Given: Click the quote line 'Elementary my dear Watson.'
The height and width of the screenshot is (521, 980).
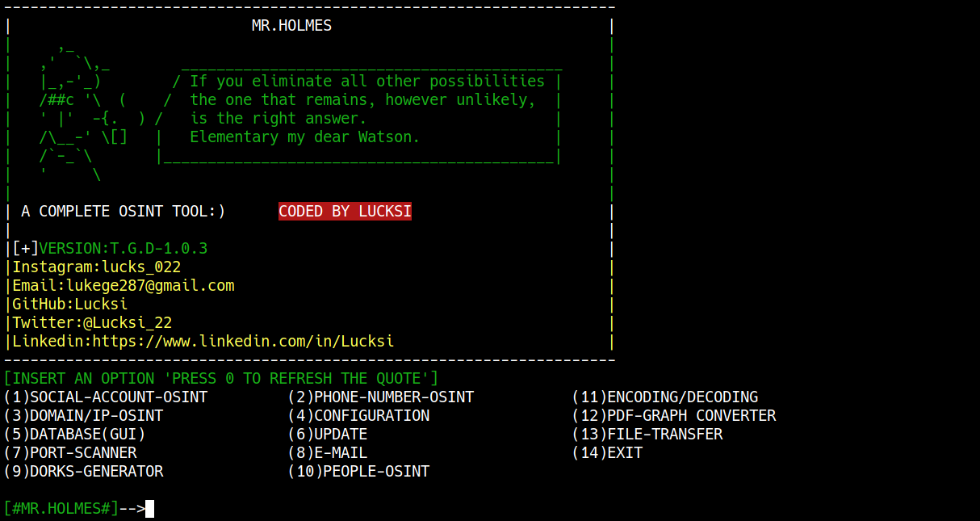Looking at the screenshot, I should [x=305, y=137].
